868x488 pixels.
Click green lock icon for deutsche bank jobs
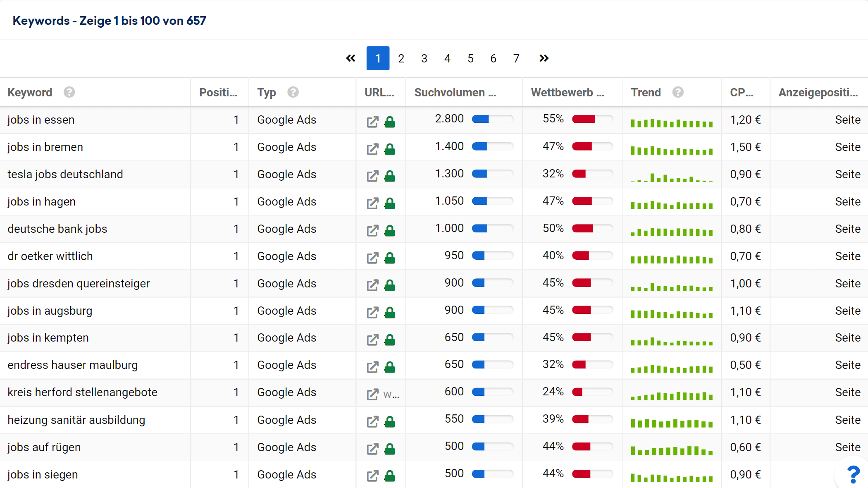coord(389,231)
